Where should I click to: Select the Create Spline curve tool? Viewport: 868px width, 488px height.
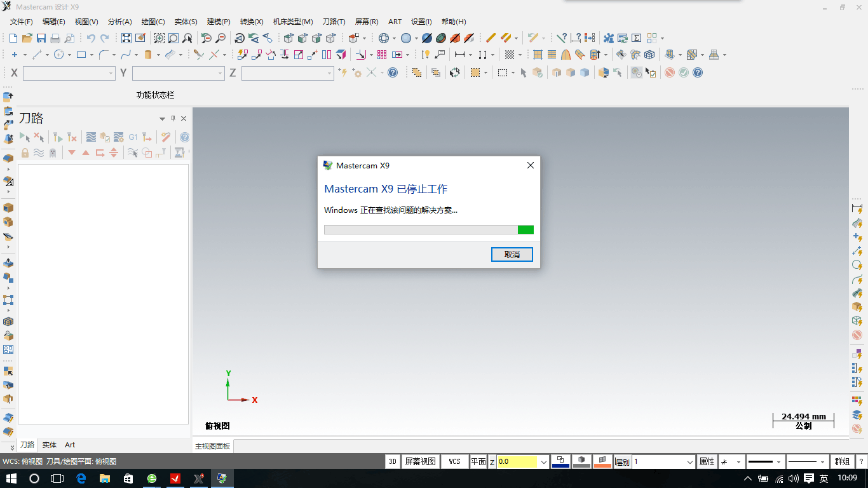pyautogui.click(x=126, y=55)
